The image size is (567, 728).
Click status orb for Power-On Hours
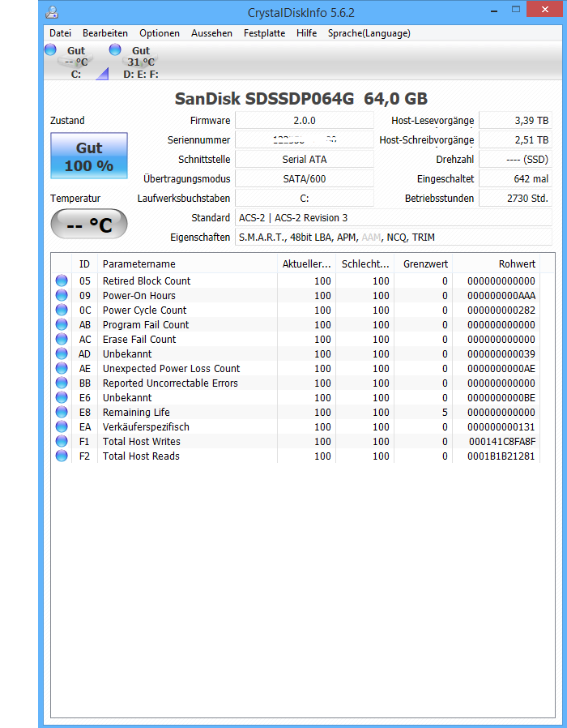[62, 295]
